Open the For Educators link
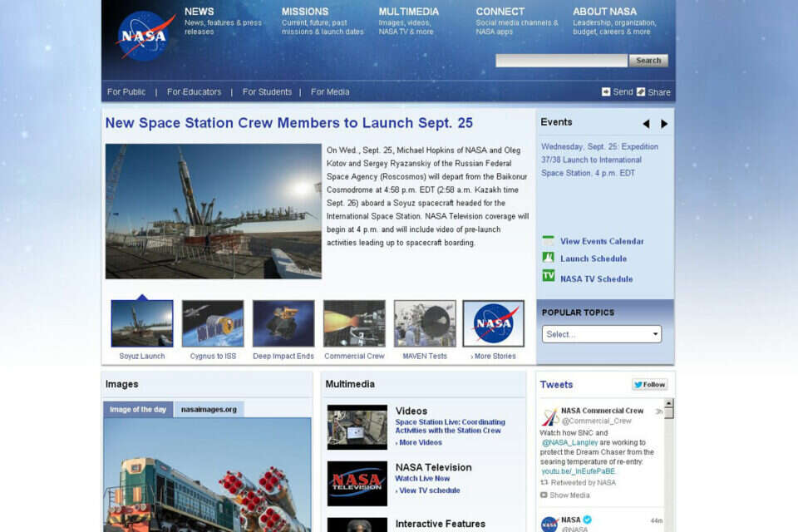 pyautogui.click(x=194, y=91)
